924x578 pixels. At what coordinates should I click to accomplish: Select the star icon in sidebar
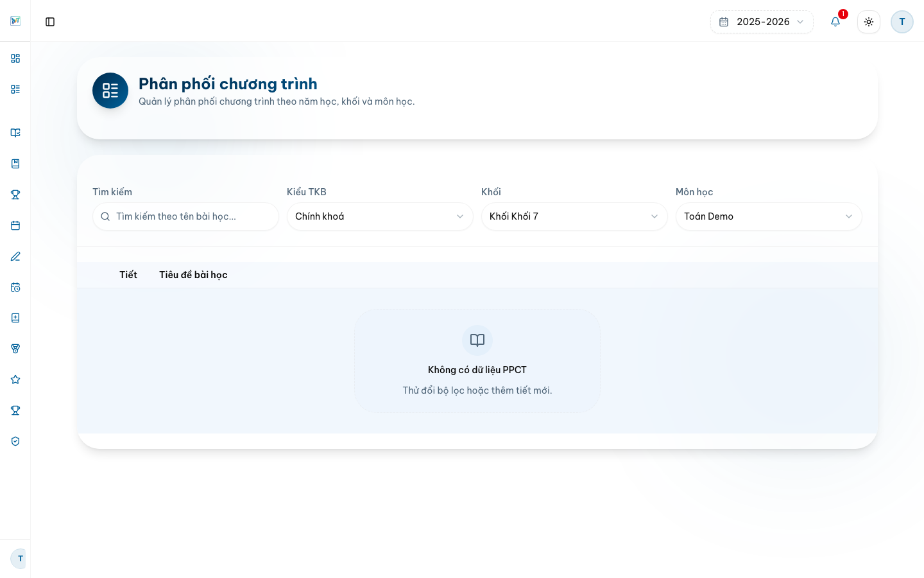click(15, 380)
